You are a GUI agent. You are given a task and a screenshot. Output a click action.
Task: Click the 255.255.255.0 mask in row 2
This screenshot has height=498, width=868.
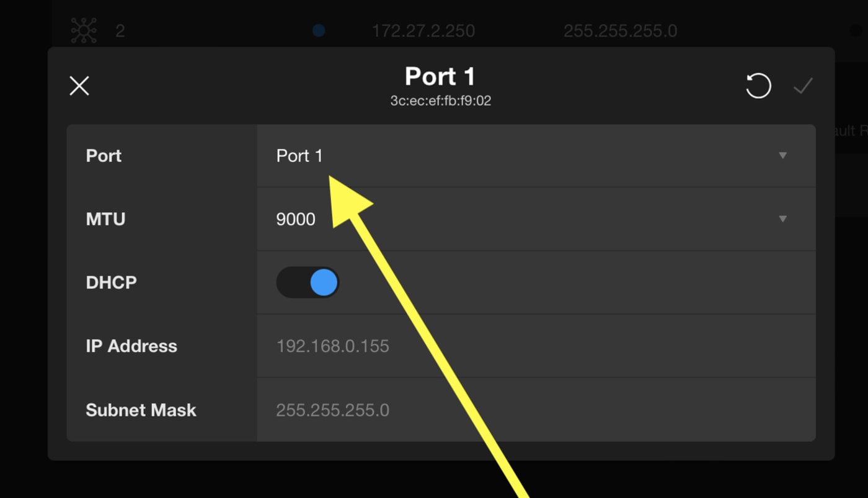tap(620, 31)
